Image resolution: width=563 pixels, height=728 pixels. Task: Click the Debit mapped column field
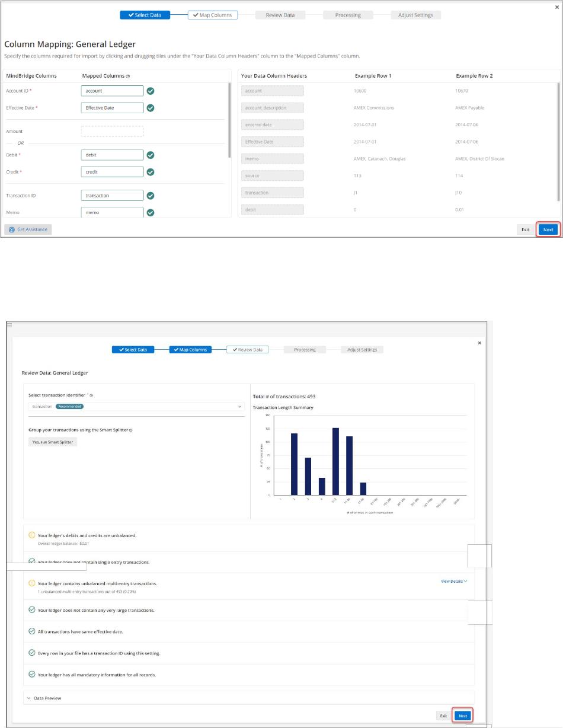pos(113,155)
